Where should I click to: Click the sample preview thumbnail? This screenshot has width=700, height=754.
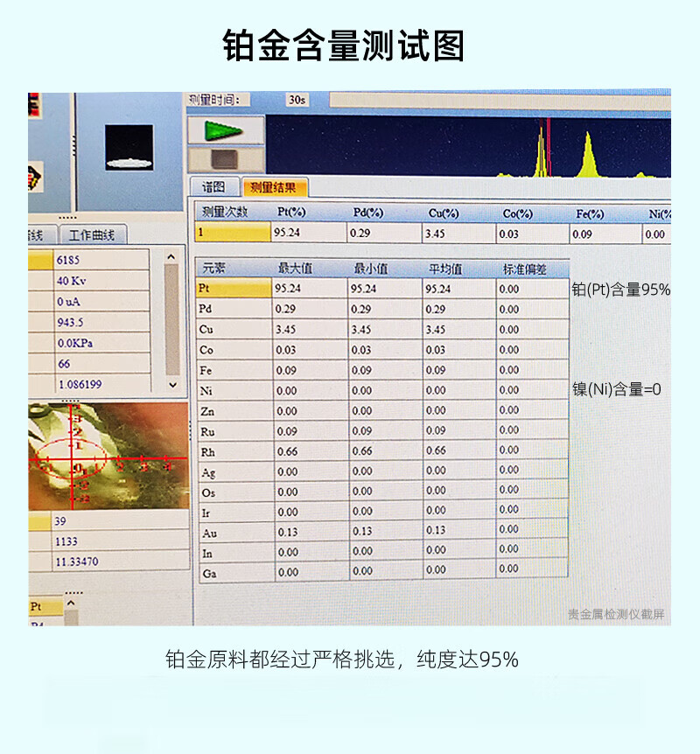(129, 147)
